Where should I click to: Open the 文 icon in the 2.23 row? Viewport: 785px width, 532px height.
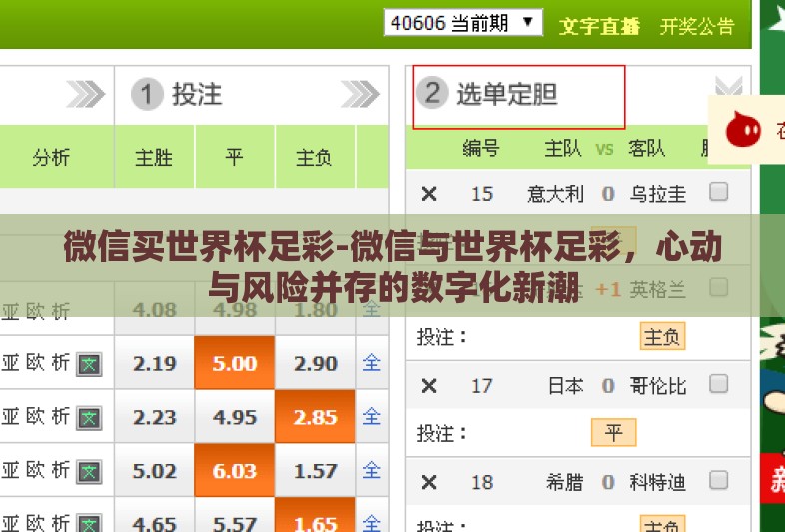[x=89, y=418]
